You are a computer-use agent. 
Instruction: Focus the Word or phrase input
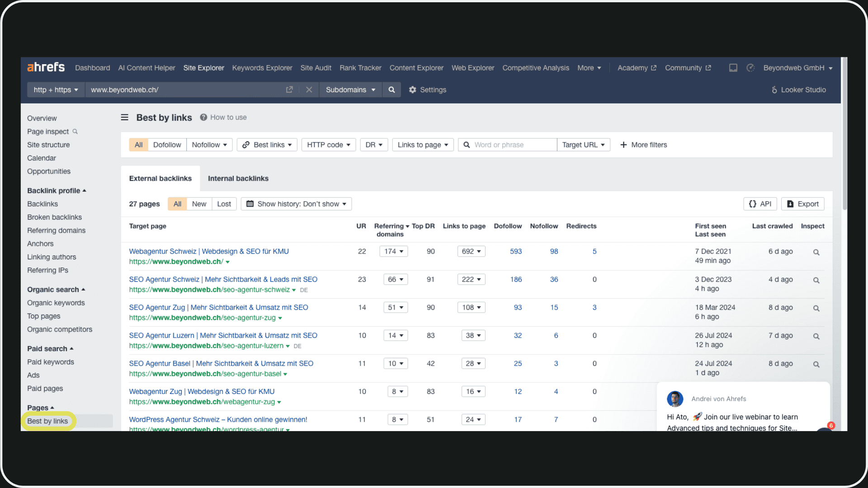point(507,145)
